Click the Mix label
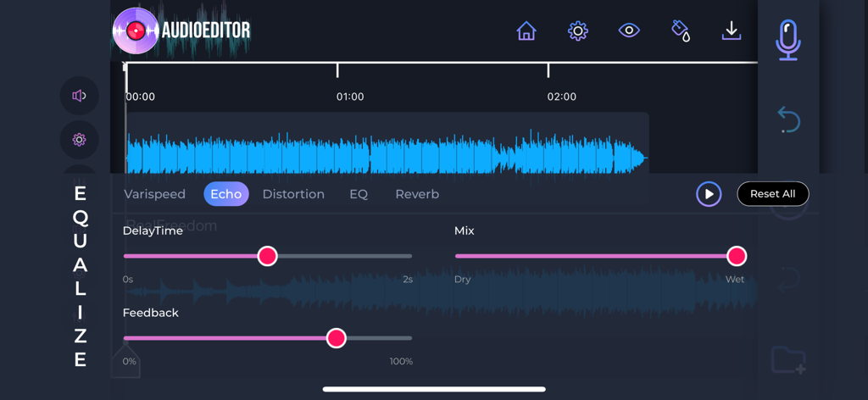 tap(464, 231)
